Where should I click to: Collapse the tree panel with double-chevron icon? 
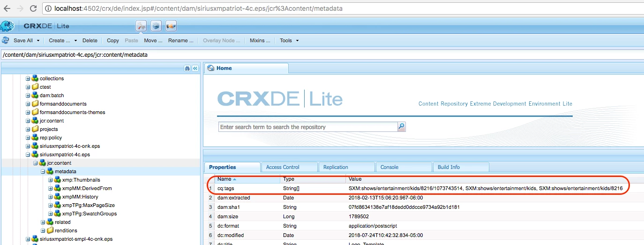[195, 68]
